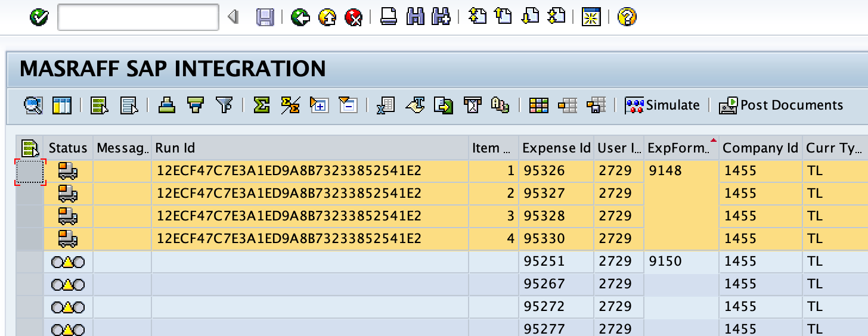Click the Select All rows icon

coord(100,105)
